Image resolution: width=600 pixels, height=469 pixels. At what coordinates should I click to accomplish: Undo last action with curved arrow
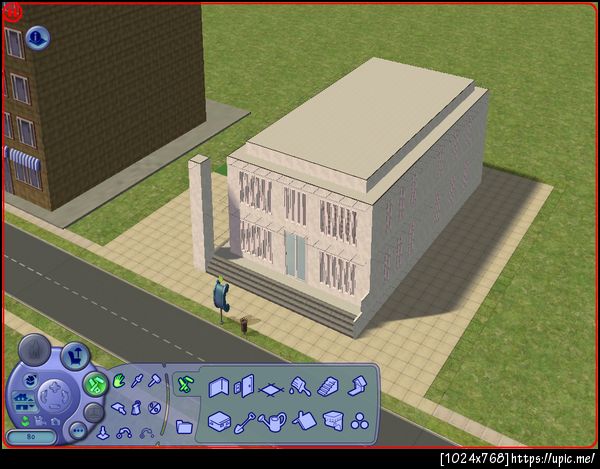(124, 433)
